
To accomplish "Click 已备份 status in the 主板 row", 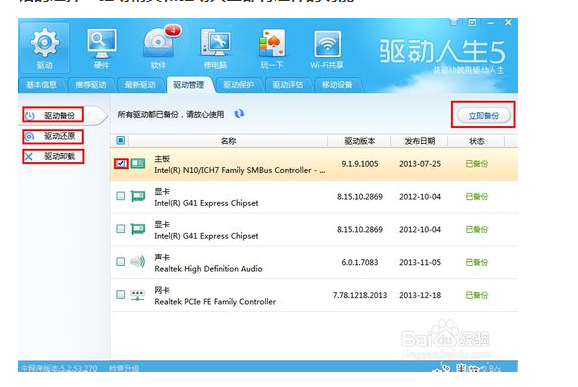I will pyautogui.click(x=477, y=164).
